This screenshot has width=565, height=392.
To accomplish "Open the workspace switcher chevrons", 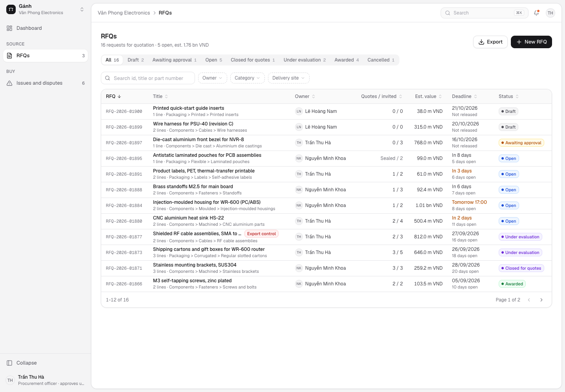I will coord(82,9).
